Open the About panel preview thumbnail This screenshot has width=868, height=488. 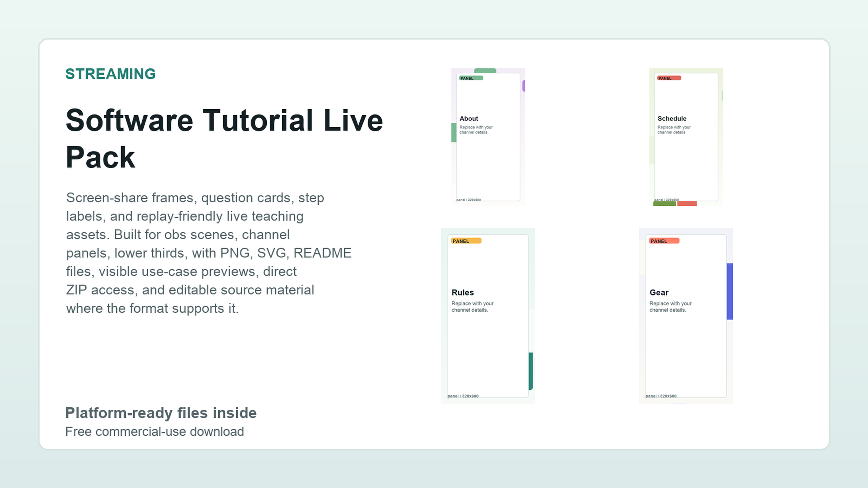click(x=488, y=137)
